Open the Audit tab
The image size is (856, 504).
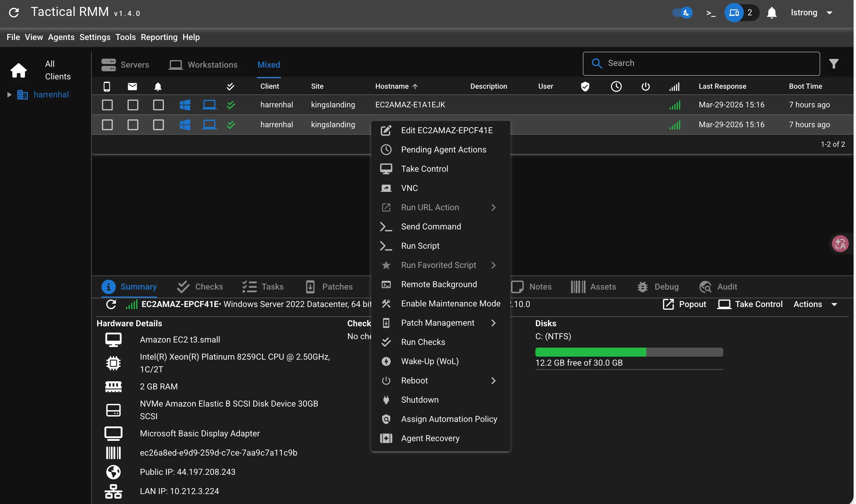tap(718, 287)
